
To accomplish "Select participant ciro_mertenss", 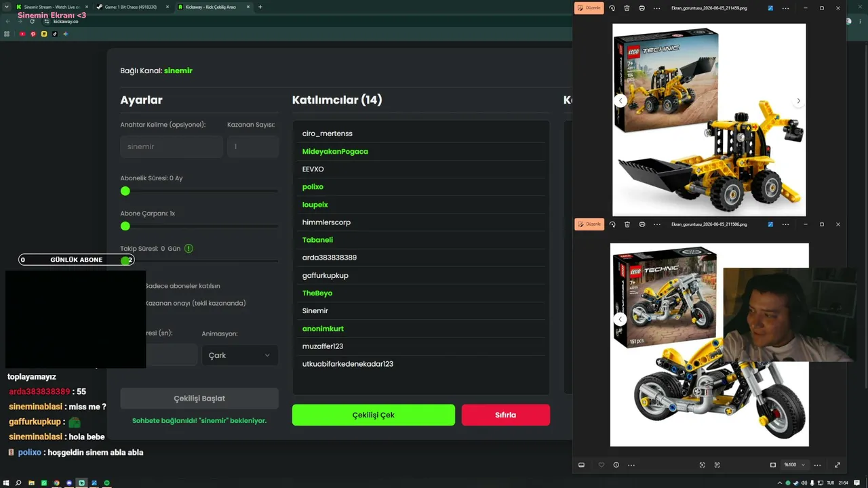I will (x=421, y=134).
